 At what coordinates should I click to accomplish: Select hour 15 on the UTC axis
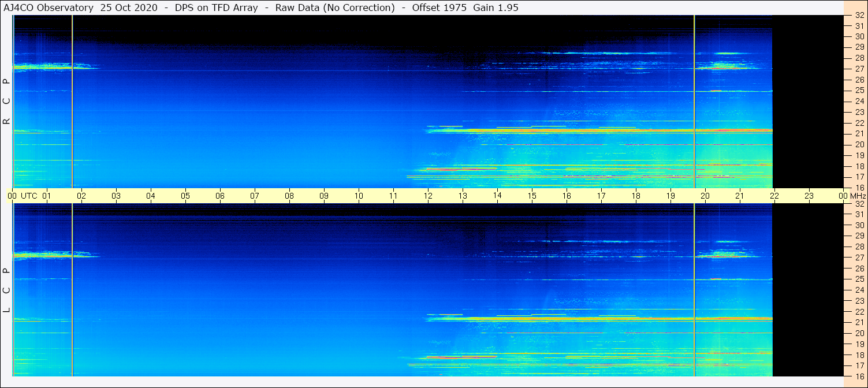click(x=532, y=196)
